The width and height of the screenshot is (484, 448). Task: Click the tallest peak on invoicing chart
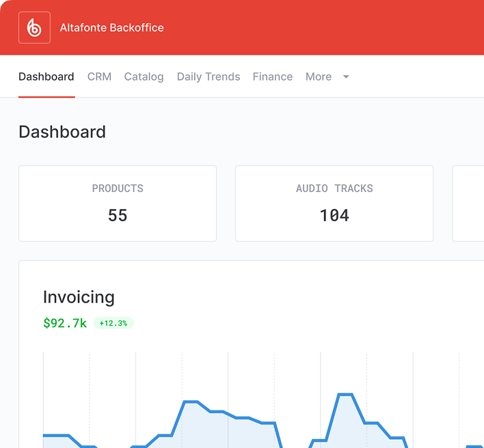(345, 395)
